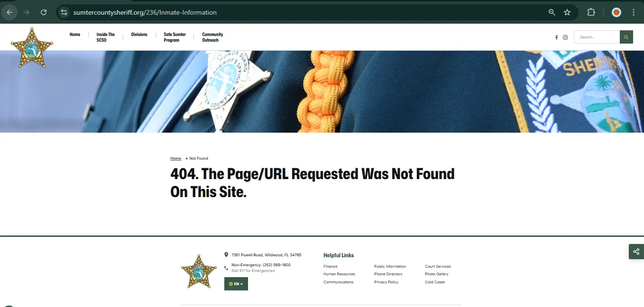This screenshot has height=307, width=644.
Task: Expand the Divisions navigation menu
Action: [x=139, y=35]
